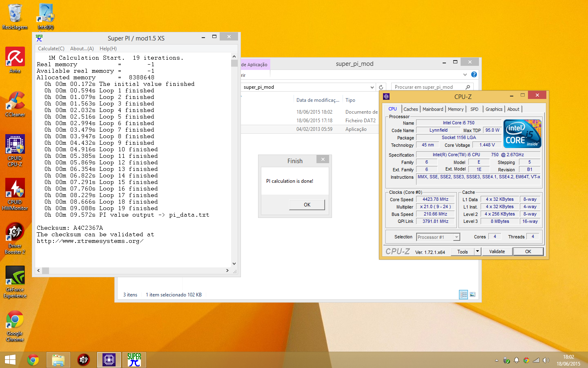588x368 pixels.
Task: Launch the Avira antivirus desktop icon
Action: [15, 60]
